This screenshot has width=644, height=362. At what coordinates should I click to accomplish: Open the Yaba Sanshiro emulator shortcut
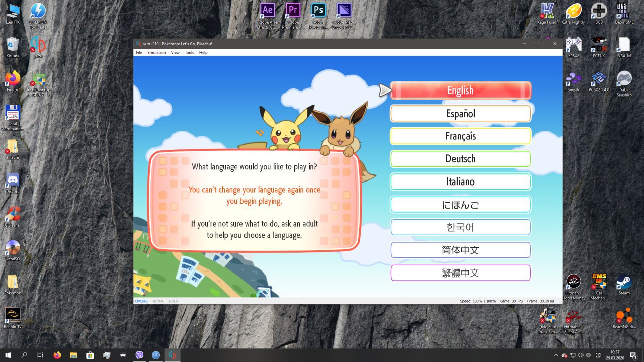pyautogui.click(x=624, y=83)
